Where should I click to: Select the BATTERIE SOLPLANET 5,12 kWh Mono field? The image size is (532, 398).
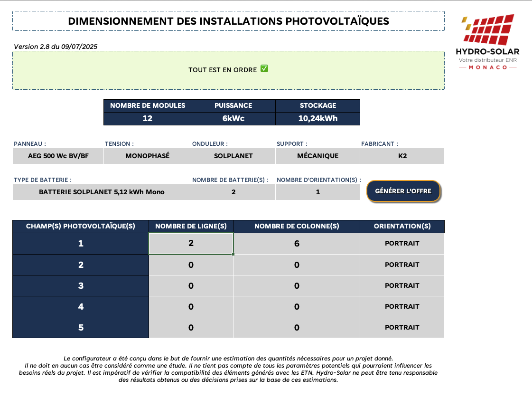click(102, 192)
